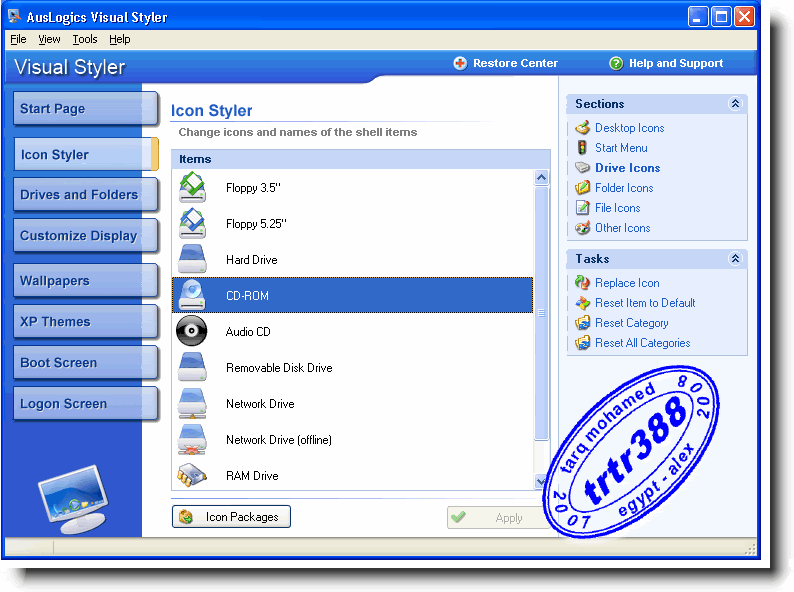
Task: Open Customize Display section
Action: pos(85,235)
